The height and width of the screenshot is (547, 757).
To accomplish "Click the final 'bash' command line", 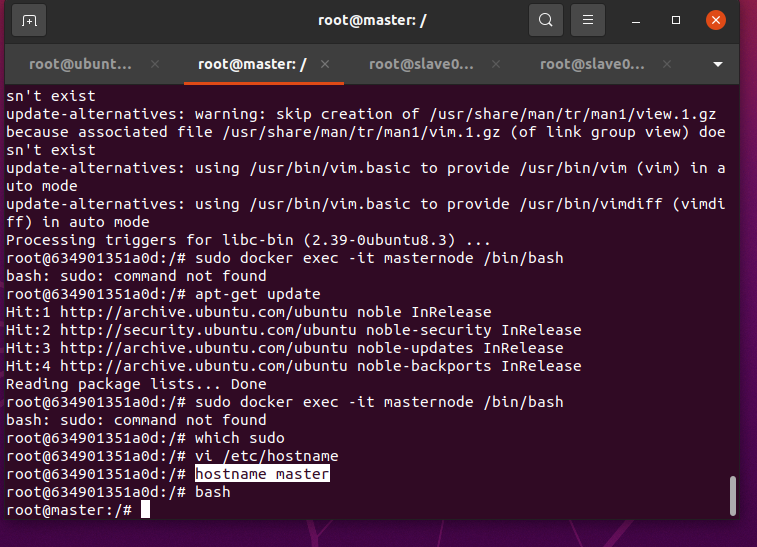I will click(x=118, y=492).
